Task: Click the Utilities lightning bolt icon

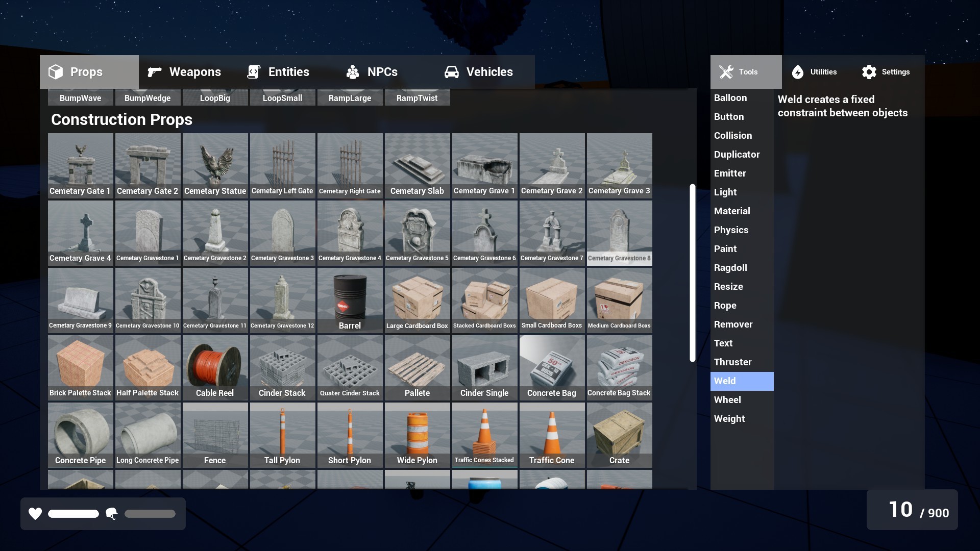Action: point(798,72)
